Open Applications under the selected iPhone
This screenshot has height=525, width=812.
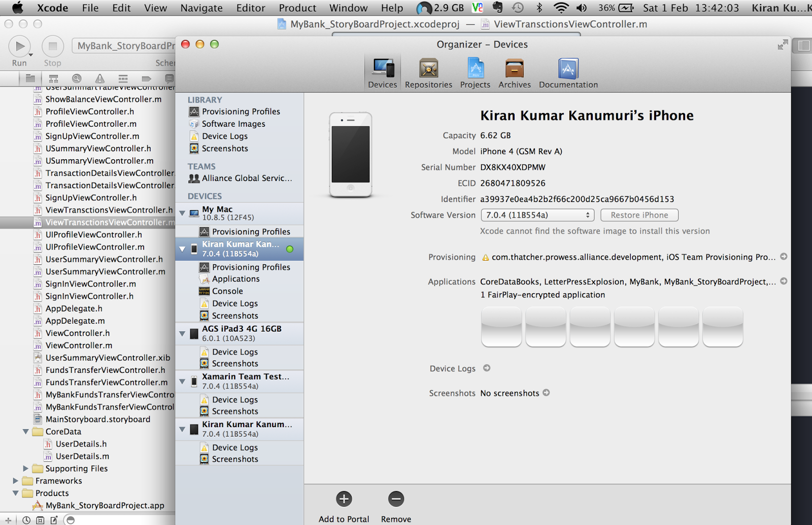coord(235,279)
